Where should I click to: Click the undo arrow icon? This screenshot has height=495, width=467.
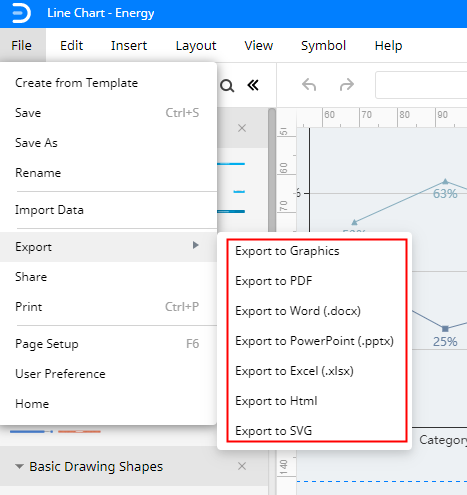coord(309,85)
